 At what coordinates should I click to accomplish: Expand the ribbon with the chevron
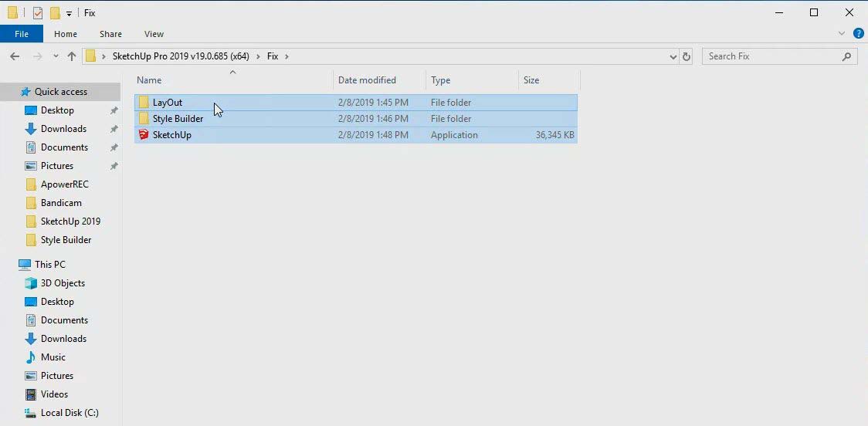click(842, 34)
